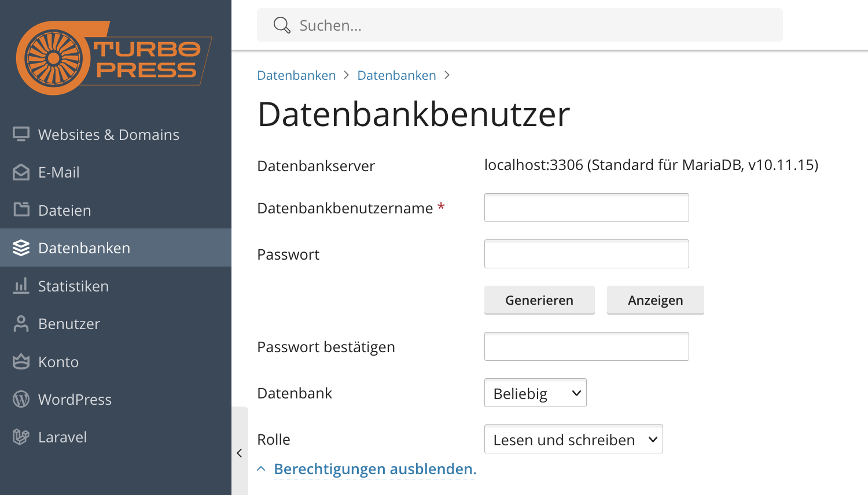868x495 pixels.
Task: Click the Datenbanken stack icon
Action: [21, 248]
